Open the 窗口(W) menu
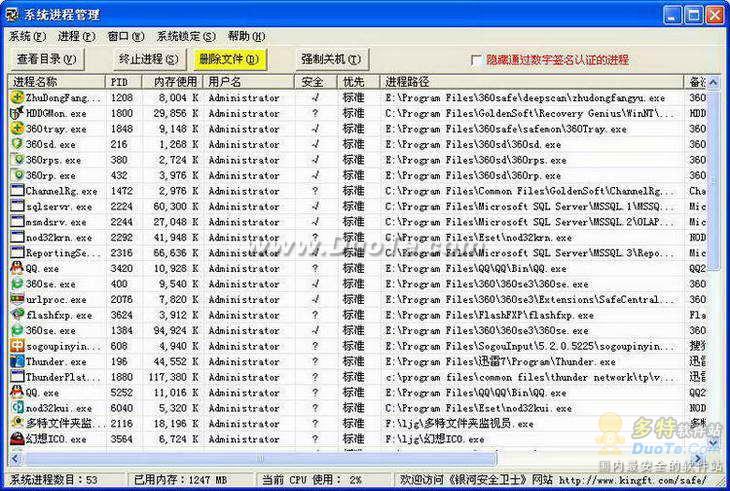 (x=126, y=36)
